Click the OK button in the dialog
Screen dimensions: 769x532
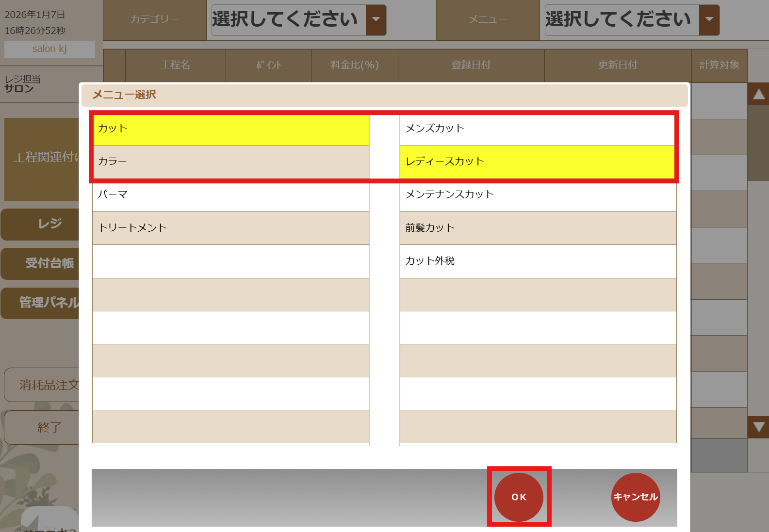tap(519, 497)
